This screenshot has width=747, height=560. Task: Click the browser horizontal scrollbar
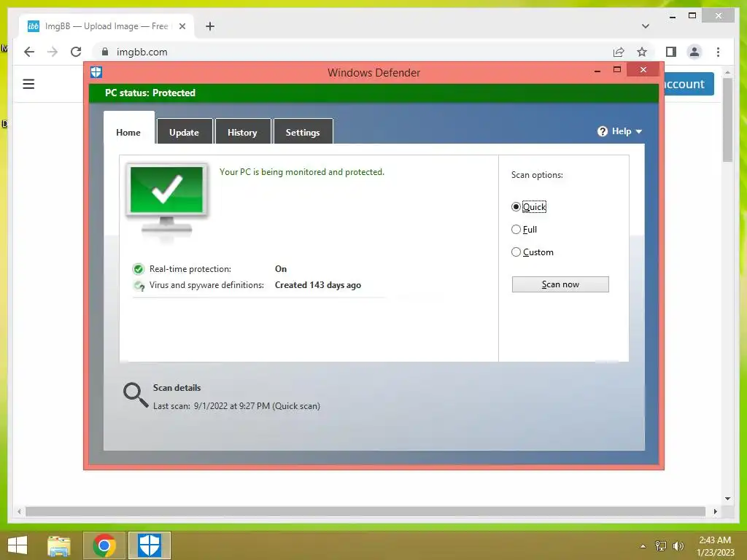tap(365, 511)
